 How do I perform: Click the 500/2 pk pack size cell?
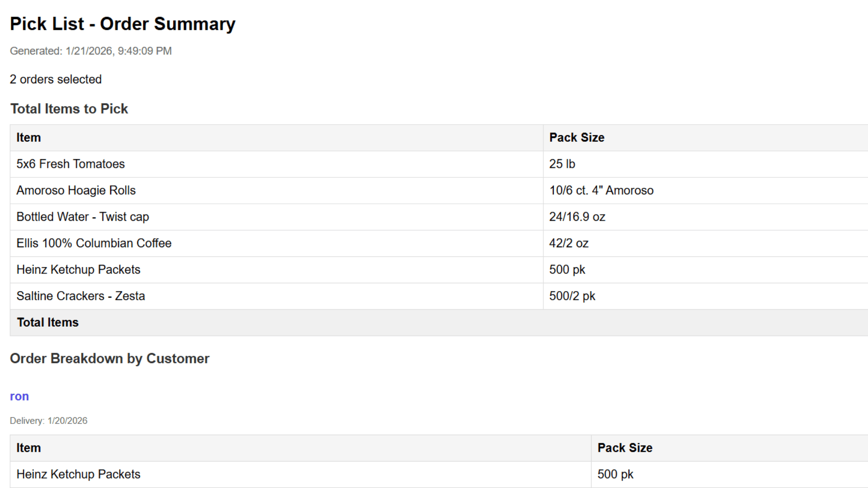572,296
